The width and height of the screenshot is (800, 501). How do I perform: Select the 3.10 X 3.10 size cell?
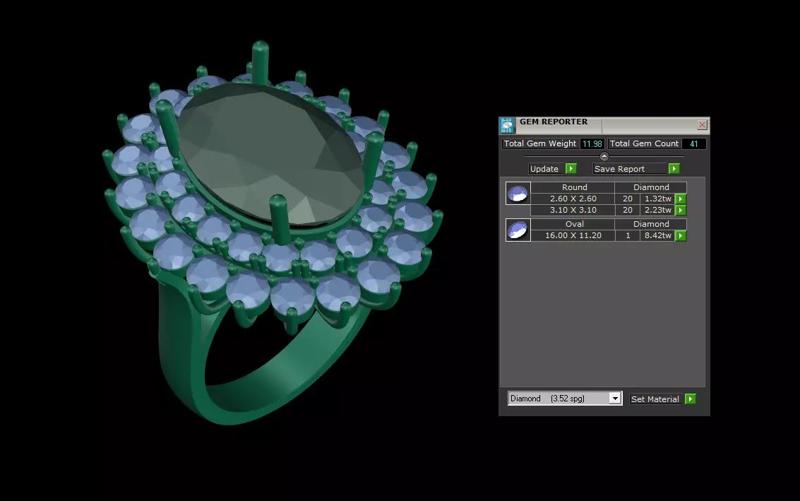(x=573, y=210)
